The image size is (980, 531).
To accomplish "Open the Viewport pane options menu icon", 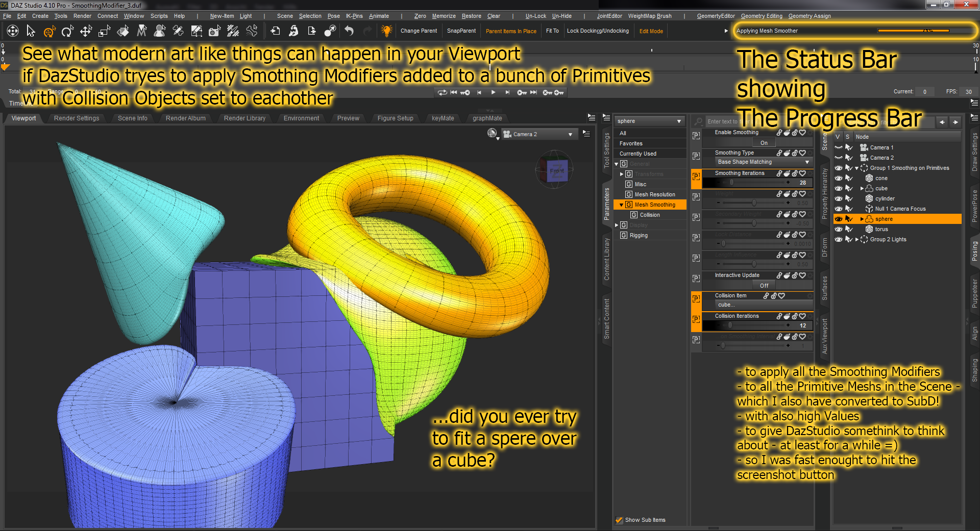I will click(x=592, y=117).
